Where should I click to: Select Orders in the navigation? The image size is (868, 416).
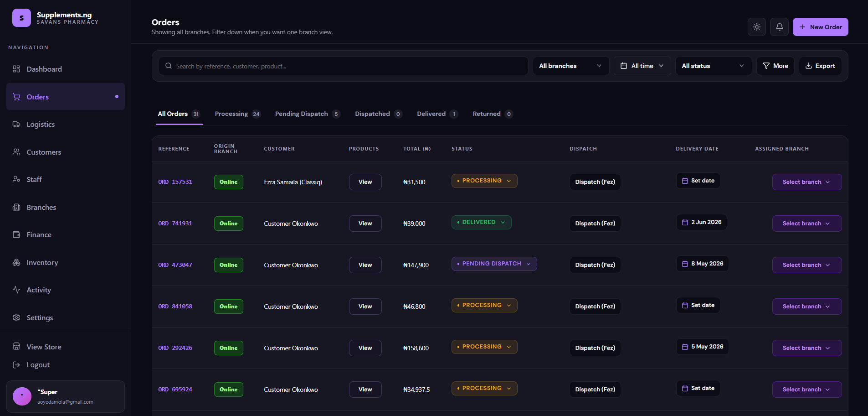click(66, 96)
